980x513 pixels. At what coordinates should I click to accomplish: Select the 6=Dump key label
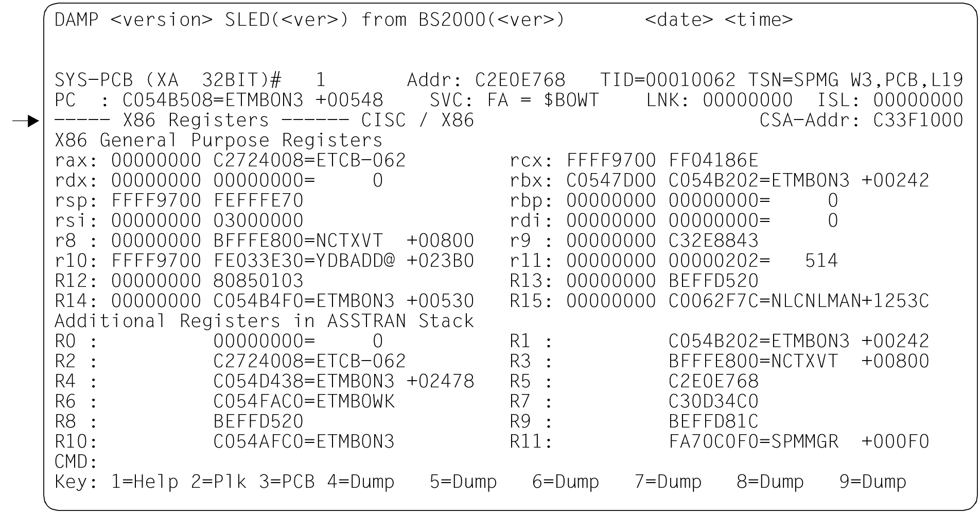(x=566, y=482)
